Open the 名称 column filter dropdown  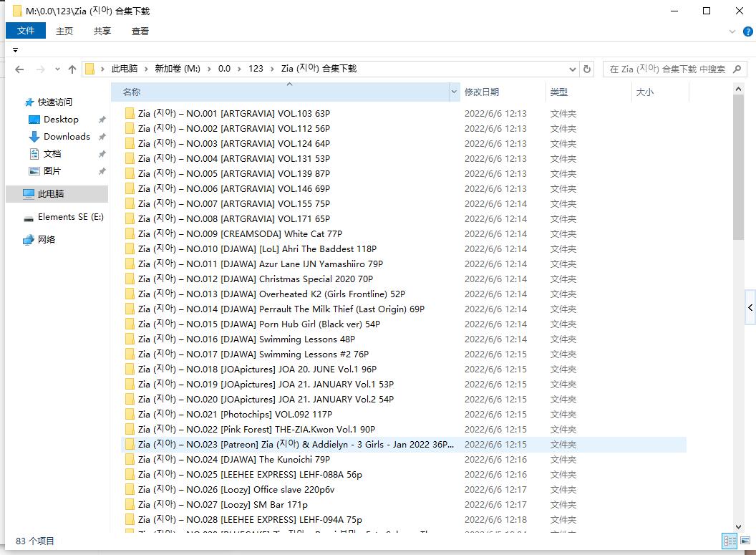(454, 92)
